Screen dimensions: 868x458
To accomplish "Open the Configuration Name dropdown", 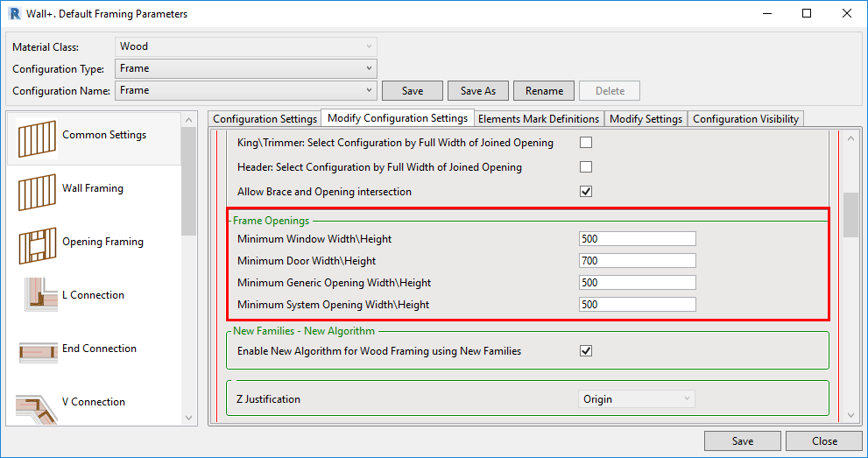I will [246, 90].
